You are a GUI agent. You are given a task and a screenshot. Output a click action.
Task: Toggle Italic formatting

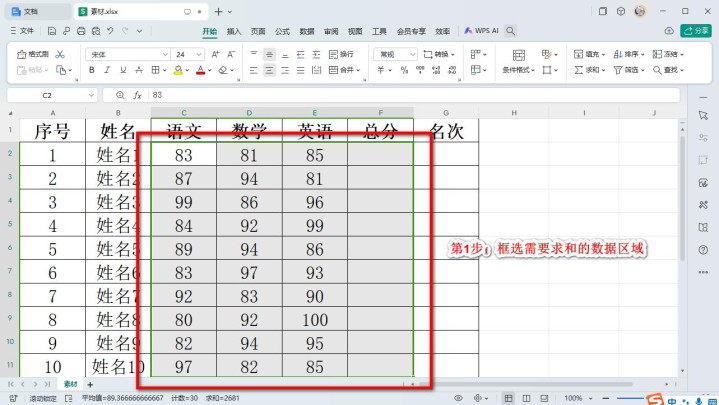click(x=107, y=71)
